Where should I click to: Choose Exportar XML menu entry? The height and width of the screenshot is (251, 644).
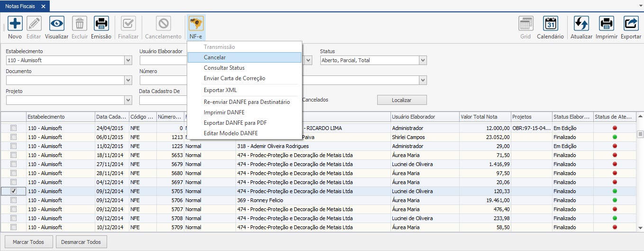point(220,90)
